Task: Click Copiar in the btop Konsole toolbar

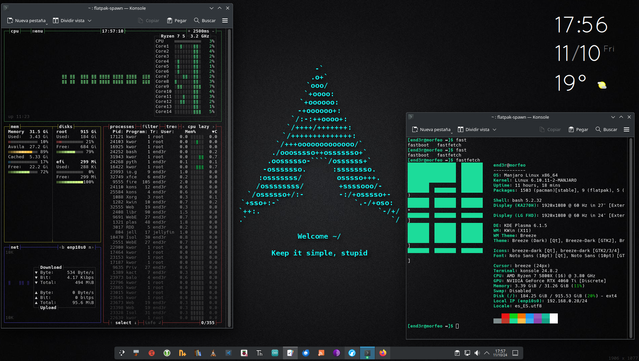Action: coord(149,20)
